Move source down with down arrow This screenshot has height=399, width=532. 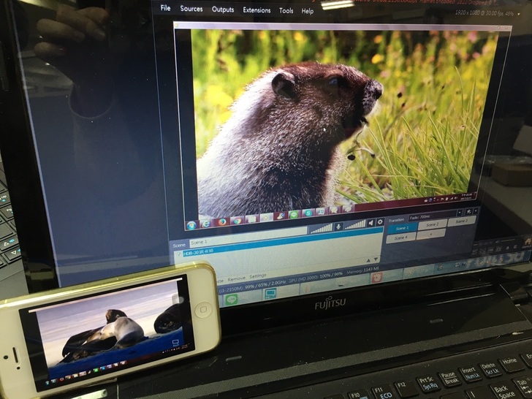(376, 259)
